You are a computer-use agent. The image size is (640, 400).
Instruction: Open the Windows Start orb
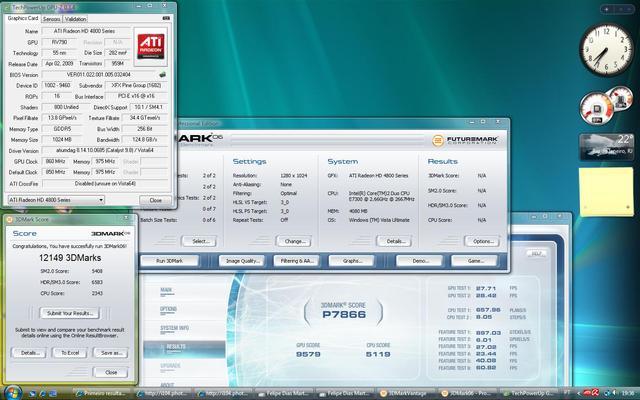pyautogui.click(x=13, y=393)
